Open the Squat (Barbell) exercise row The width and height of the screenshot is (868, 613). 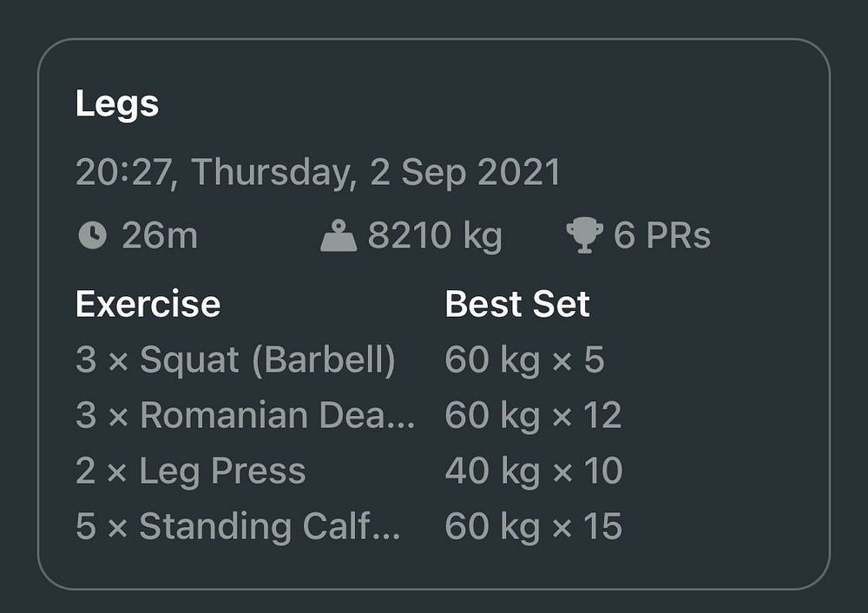235,359
